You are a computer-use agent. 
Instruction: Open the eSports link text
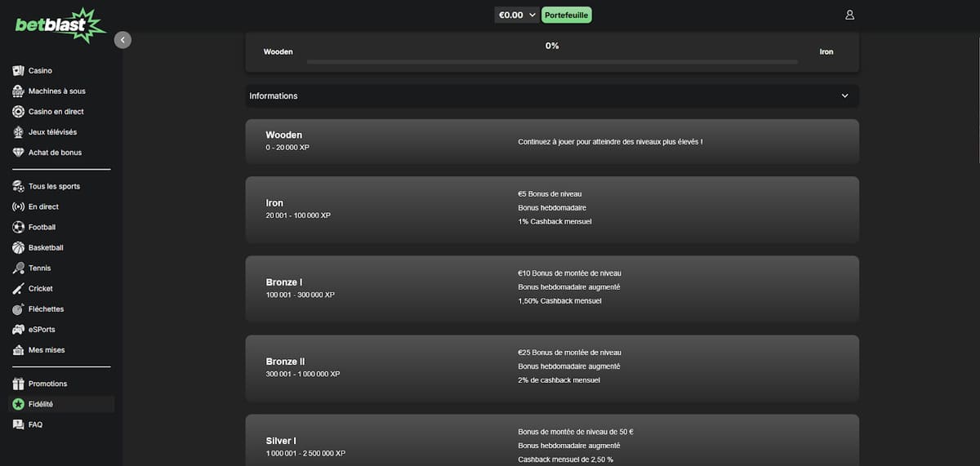[x=42, y=330]
